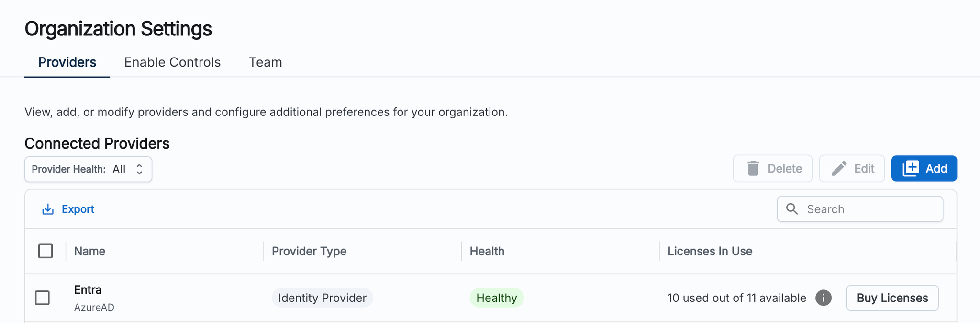Click the Export download icon

48,209
